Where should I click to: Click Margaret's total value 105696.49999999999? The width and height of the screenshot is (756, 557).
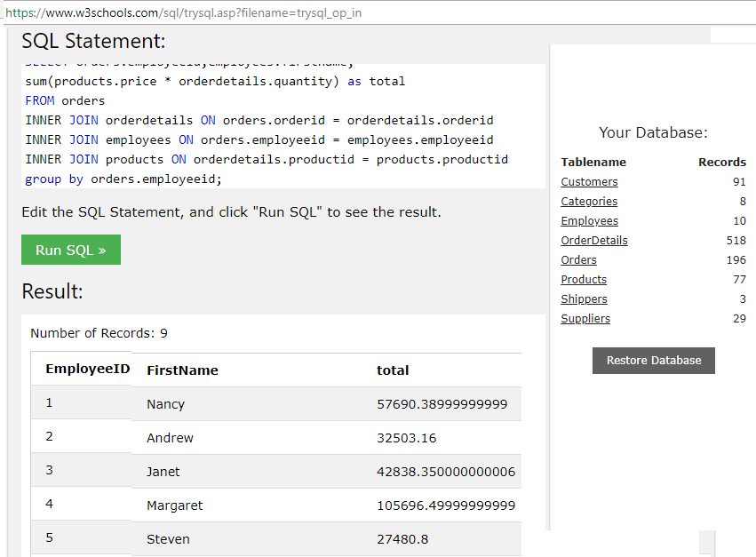pyautogui.click(x=445, y=505)
